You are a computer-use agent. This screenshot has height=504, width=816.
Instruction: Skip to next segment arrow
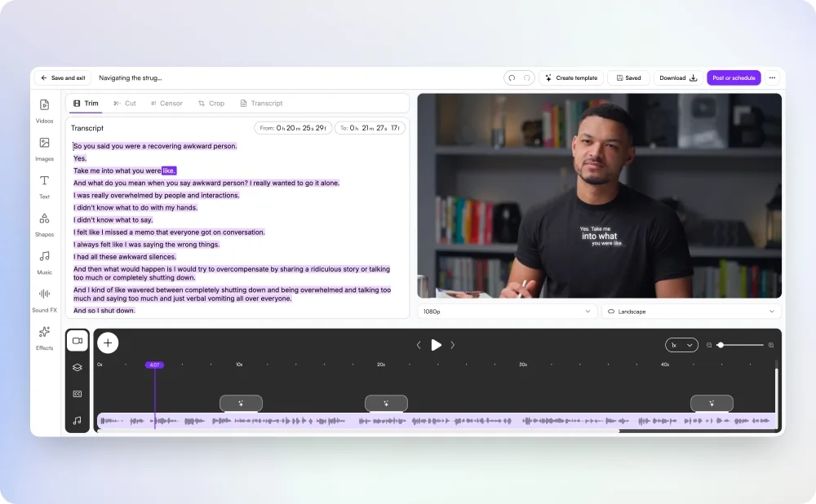[x=453, y=345]
